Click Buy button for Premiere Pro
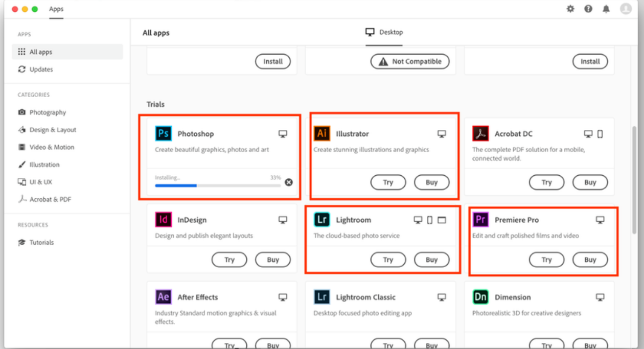 590,260
